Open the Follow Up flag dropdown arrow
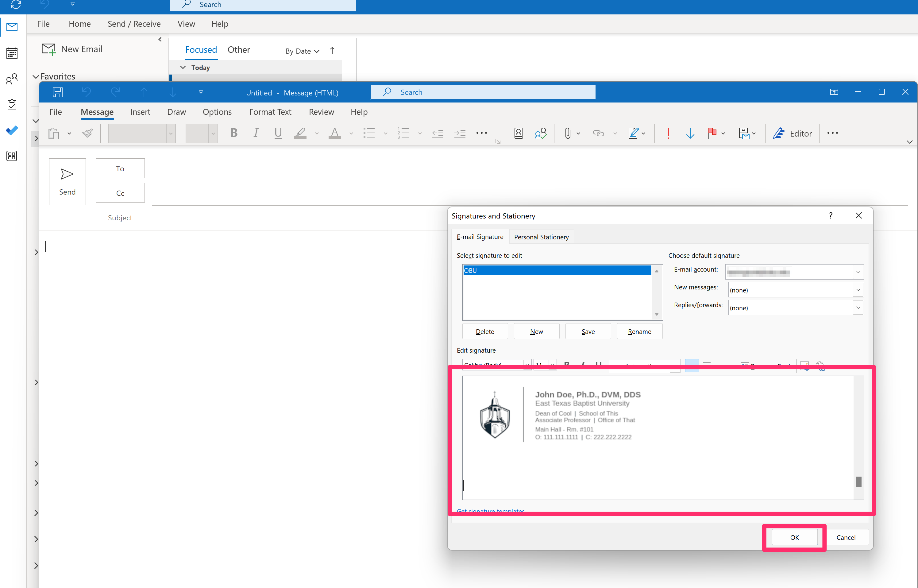Viewport: 918px width, 588px height. 723,133
